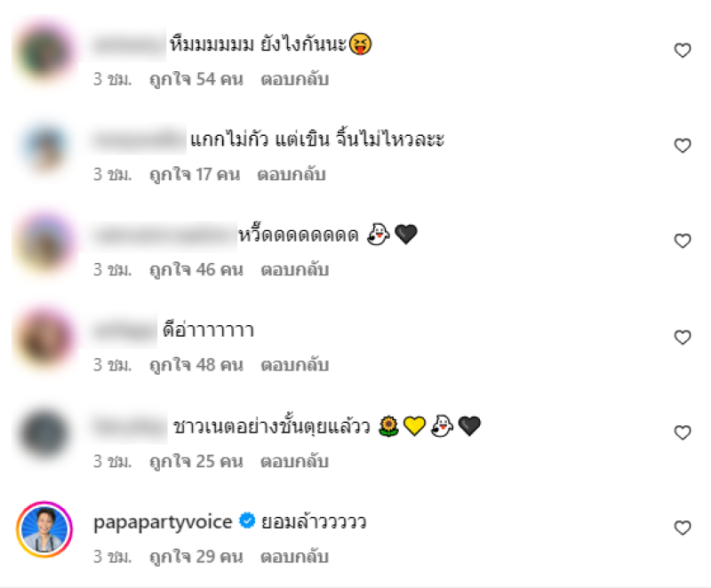The image size is (711, 588).
Task: Like the comment "หืมมมมมม ยังไงกันนะ"
Action: click(x=683, y=51)
